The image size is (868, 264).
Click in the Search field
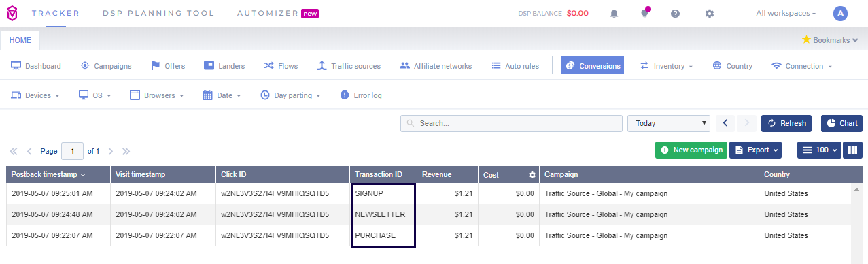pos(511,123)
